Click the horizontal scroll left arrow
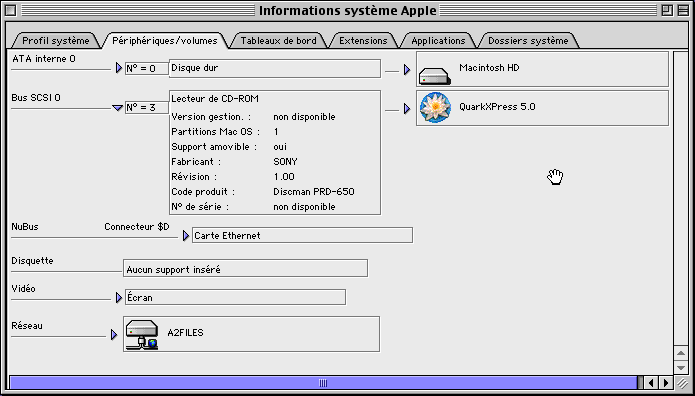 point(651,382)
